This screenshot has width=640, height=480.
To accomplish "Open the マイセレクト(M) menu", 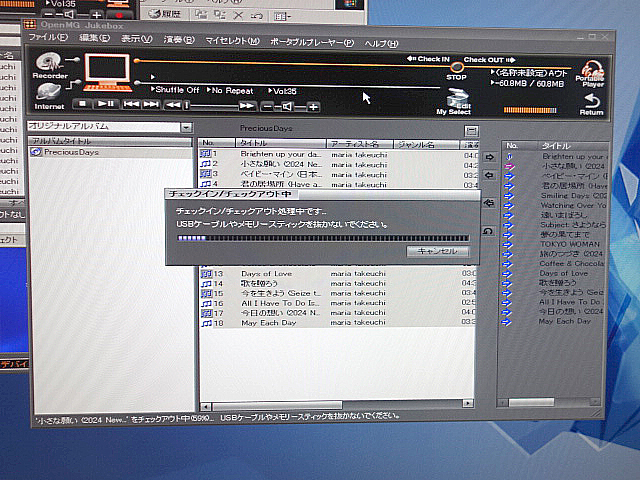I will point(232,41).
